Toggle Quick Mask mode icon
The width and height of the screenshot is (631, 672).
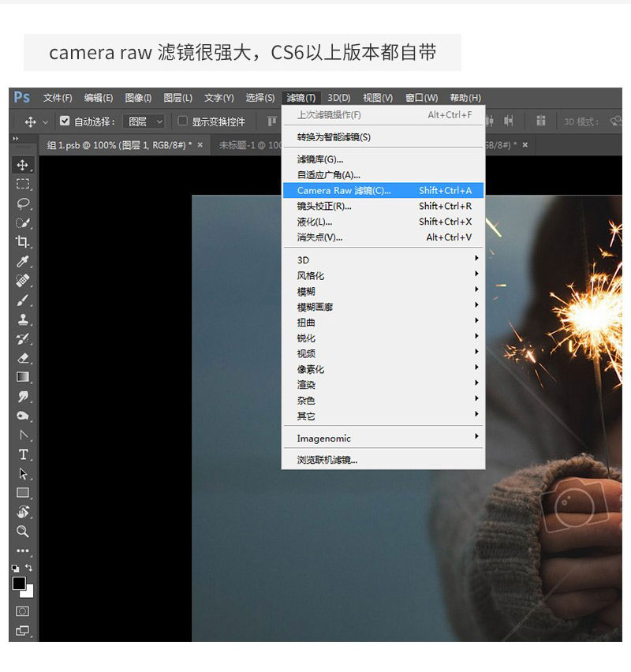point(23,611)
